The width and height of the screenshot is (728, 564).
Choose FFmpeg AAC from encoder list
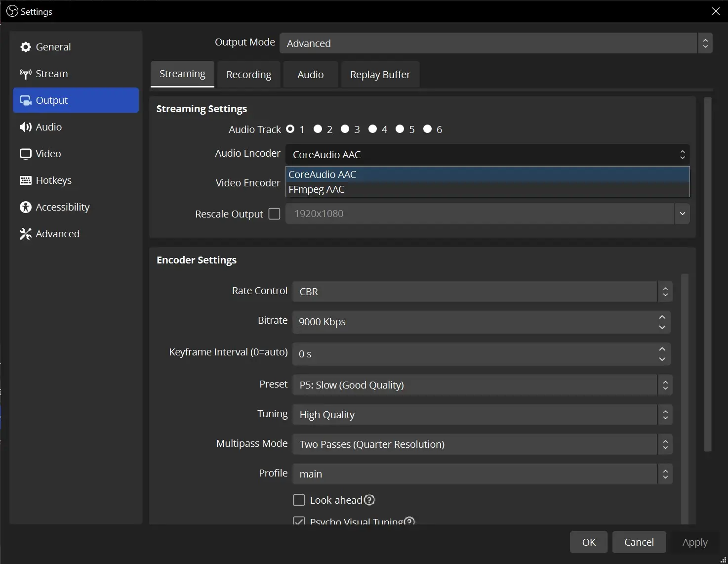click(x=317, y=189)
